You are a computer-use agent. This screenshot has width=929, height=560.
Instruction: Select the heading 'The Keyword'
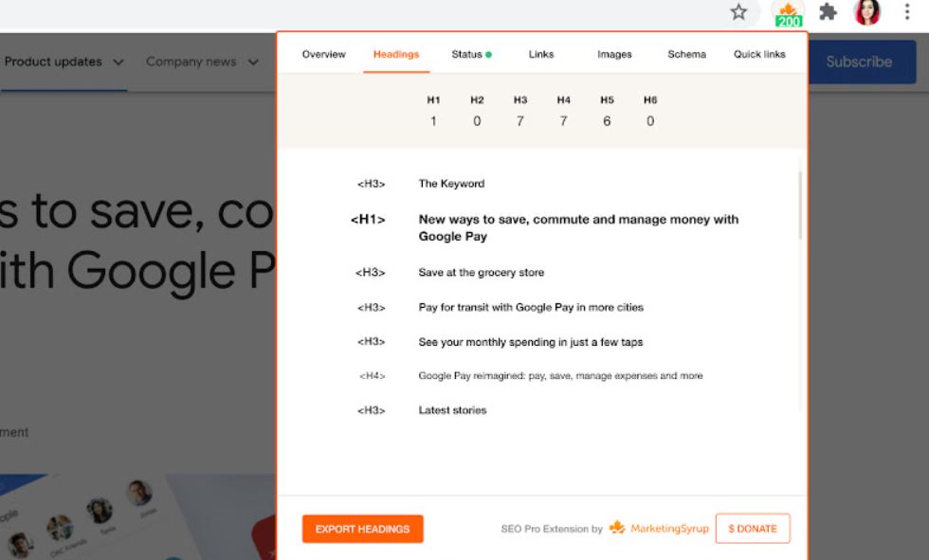coord(451,184)
